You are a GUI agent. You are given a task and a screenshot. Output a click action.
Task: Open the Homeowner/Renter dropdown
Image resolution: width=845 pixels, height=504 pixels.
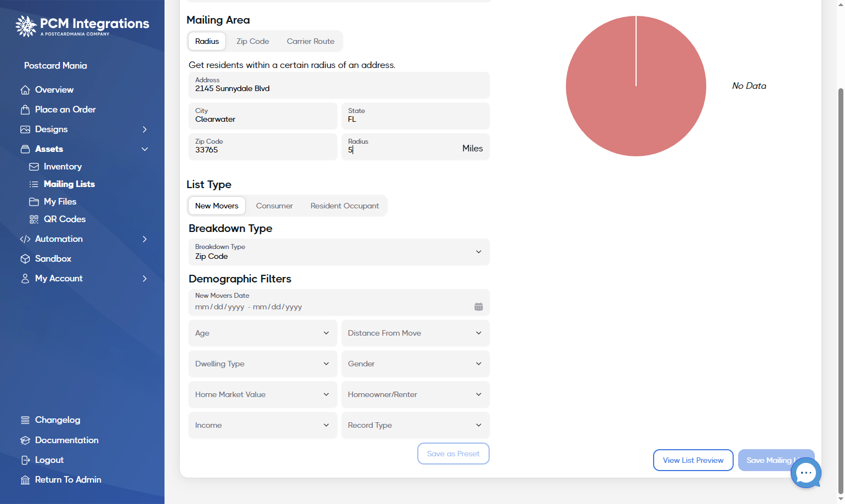415,394
